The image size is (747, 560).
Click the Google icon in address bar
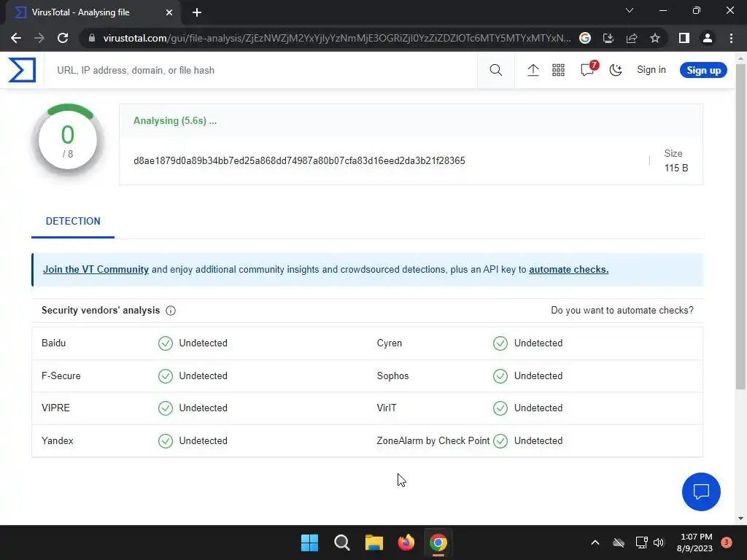584,38
